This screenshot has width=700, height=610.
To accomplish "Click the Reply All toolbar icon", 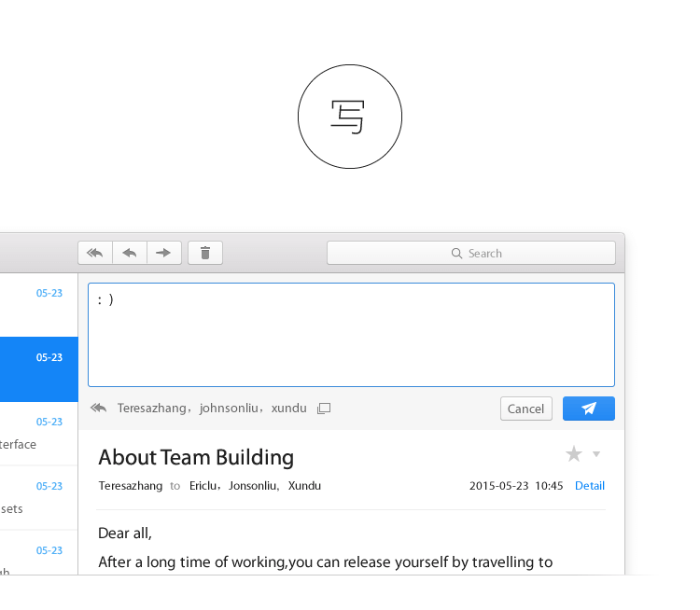I will 95,253.
